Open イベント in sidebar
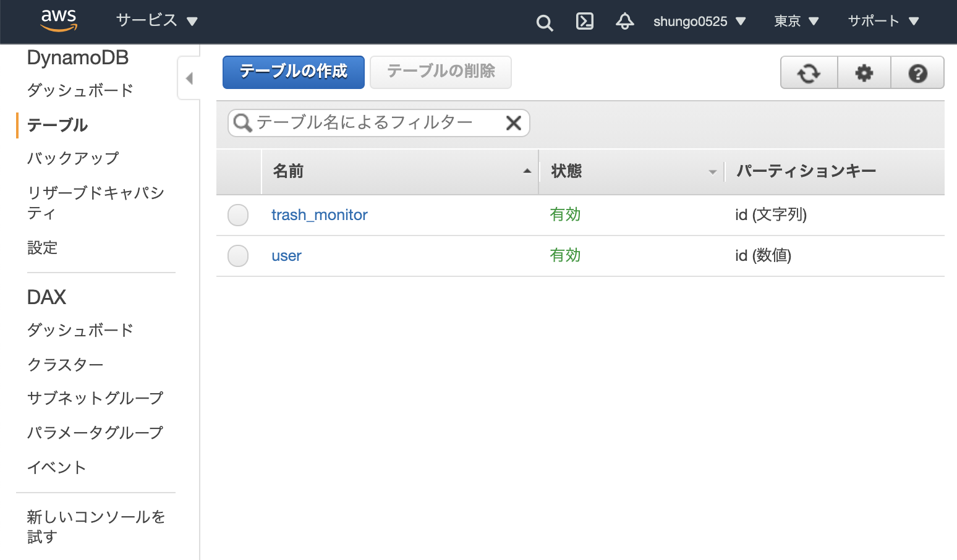The image size is (957, 560). (x=57, y=467)
